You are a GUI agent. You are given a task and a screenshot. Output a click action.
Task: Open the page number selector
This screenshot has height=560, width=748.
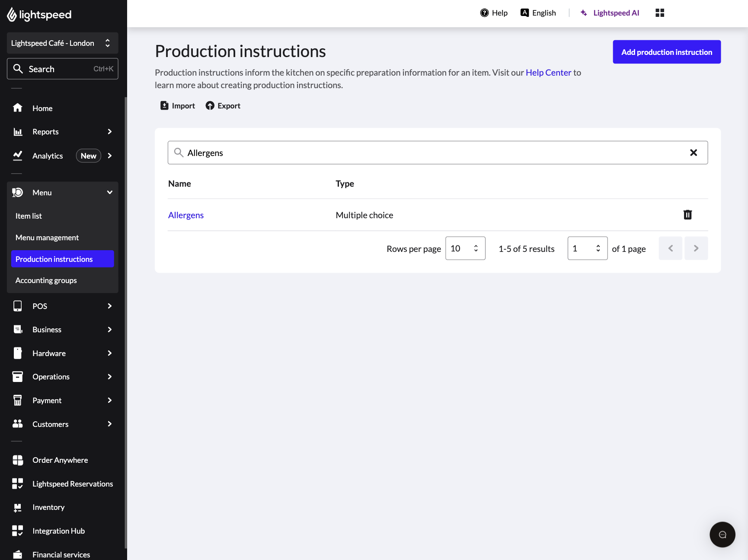coord(588,248)
